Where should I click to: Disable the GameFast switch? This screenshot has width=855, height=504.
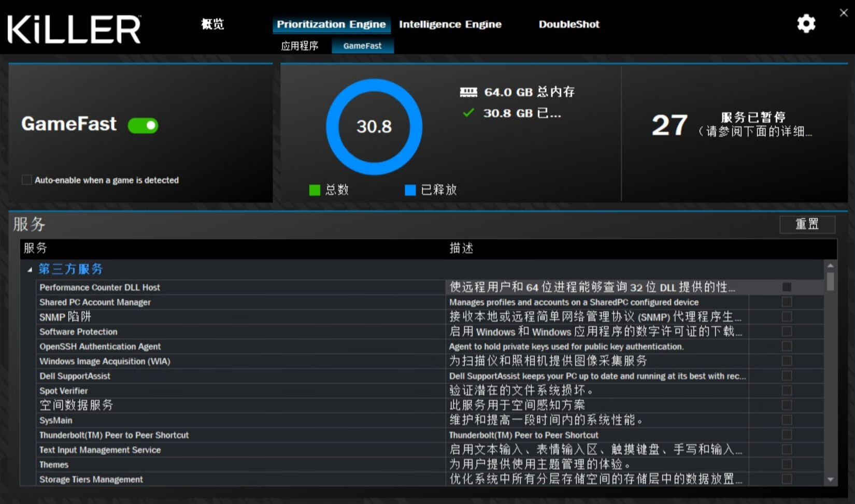coord(143,125)
